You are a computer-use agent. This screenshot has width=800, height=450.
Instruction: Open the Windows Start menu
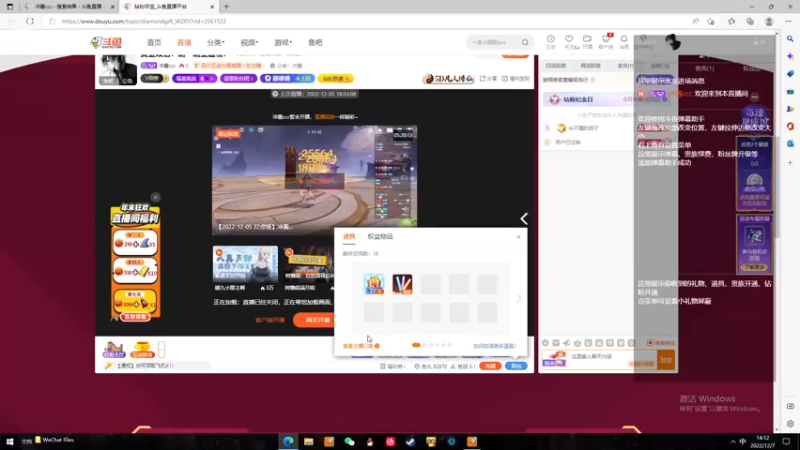(x=10, y=441)
